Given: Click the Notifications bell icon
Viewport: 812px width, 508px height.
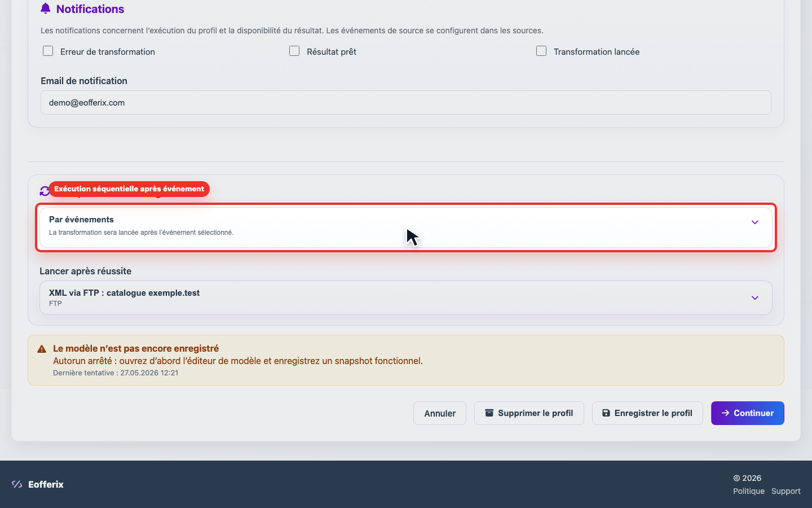Looking at the screenshot, I should click(46, 8).
